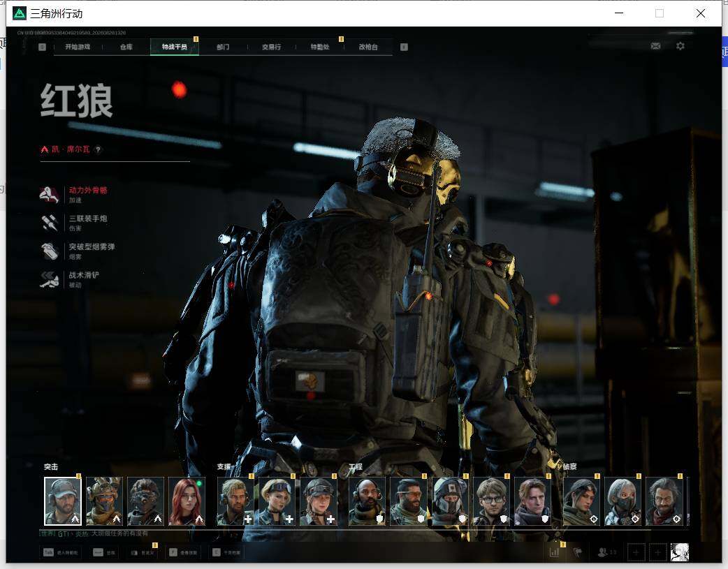Click the Tab key hint button
728x569 pixels.
click(x=61, y=552)
